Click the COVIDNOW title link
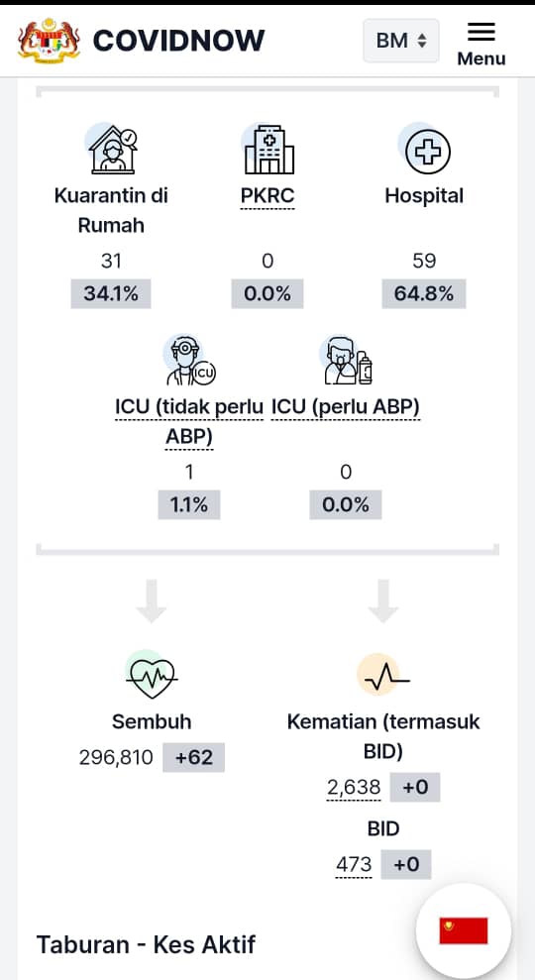The width and height of the screenshot is (535, 980). pyautogui.click(x=178, y=41)
